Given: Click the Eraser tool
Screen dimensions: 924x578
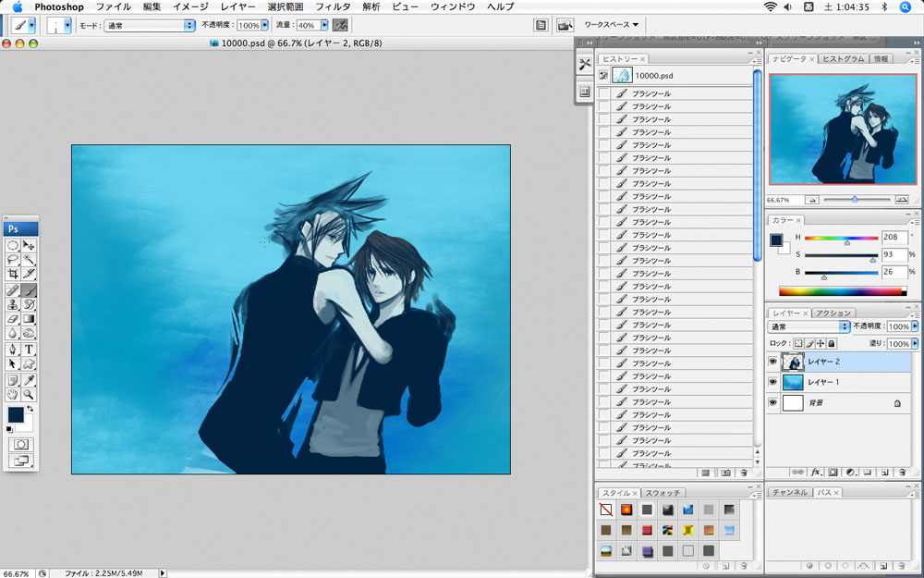Looking at the screenshot, I should tap(13, 319).
